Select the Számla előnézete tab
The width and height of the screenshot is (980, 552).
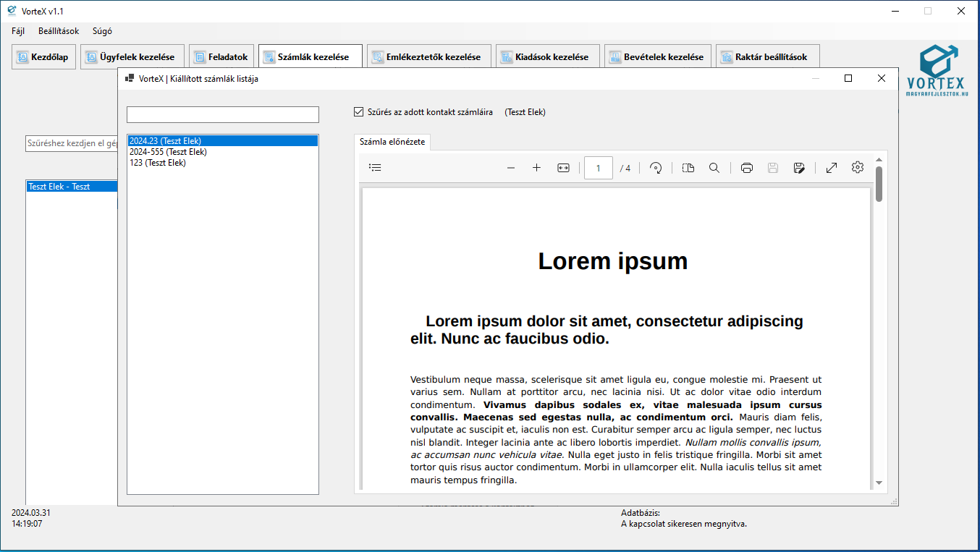pyautogui.click(x=393, y=142)
